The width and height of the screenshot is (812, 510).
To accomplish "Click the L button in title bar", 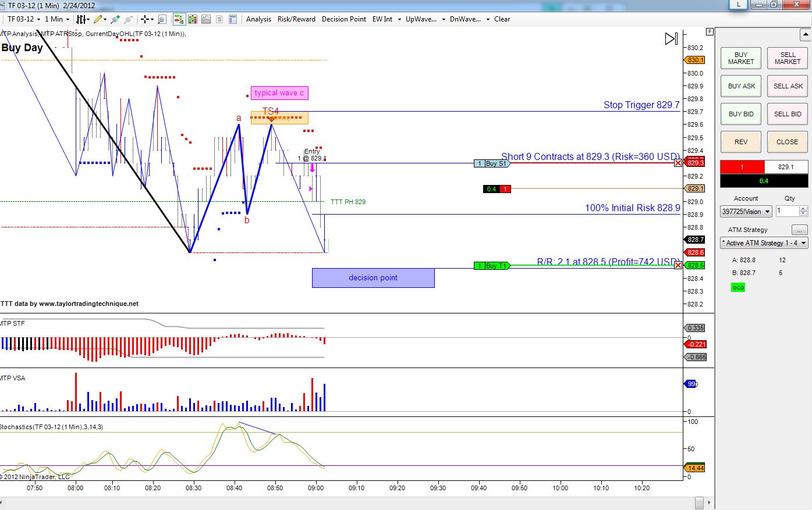I will [x=739, y=4].
